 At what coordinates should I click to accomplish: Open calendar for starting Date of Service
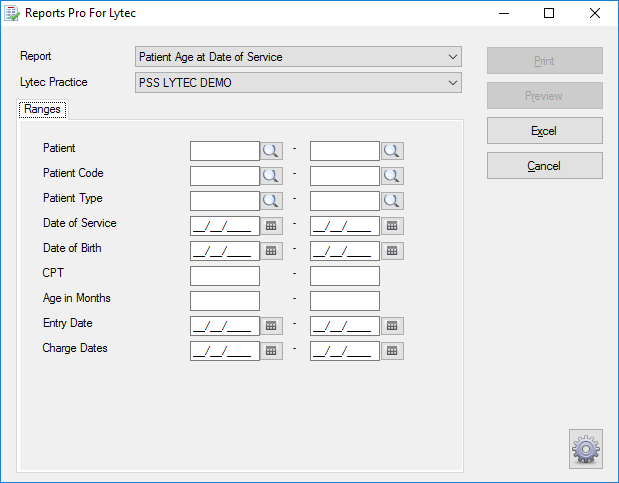271,226
